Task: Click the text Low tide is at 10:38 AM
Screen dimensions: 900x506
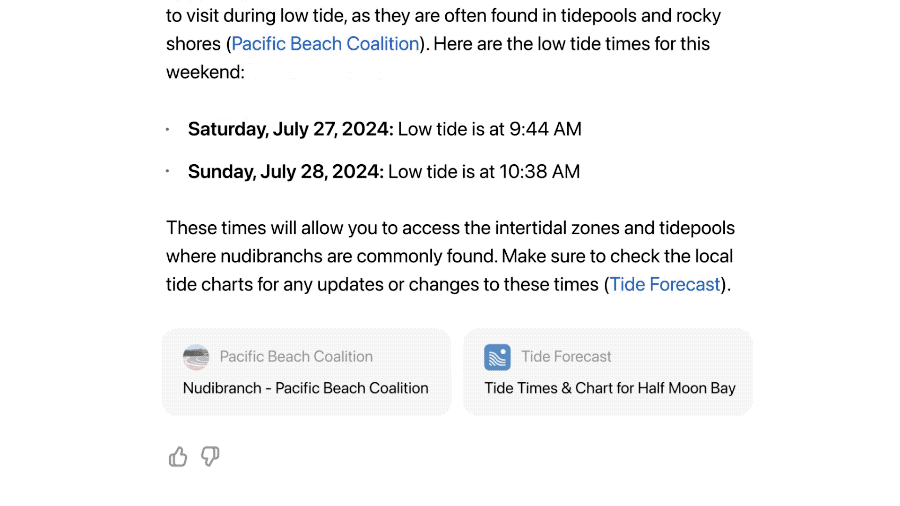Action: pyautogui.click(x=484, y=172)
